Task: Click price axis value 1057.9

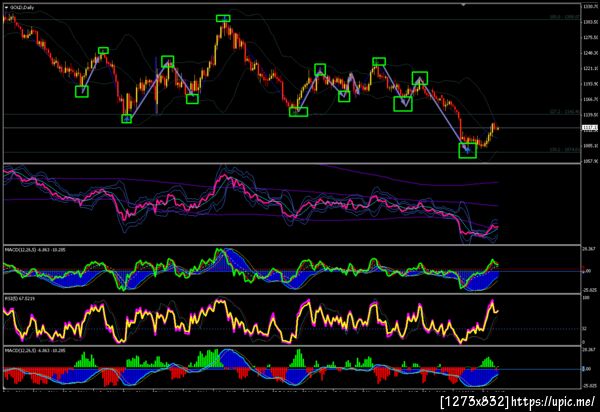Action: [590, 161]
